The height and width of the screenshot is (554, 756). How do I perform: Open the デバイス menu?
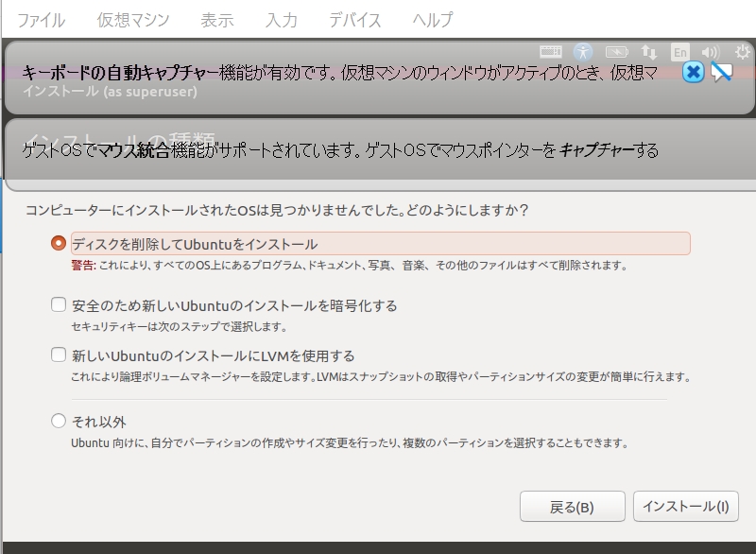coord(355,20)
